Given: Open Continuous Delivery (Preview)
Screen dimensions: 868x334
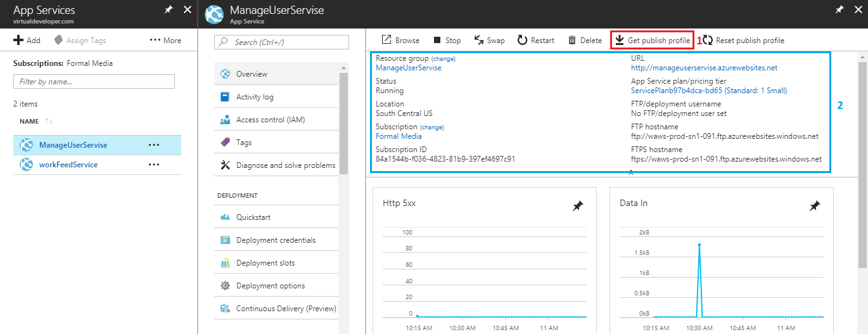Looking at the screenshot, I should (x=277, y=309).
